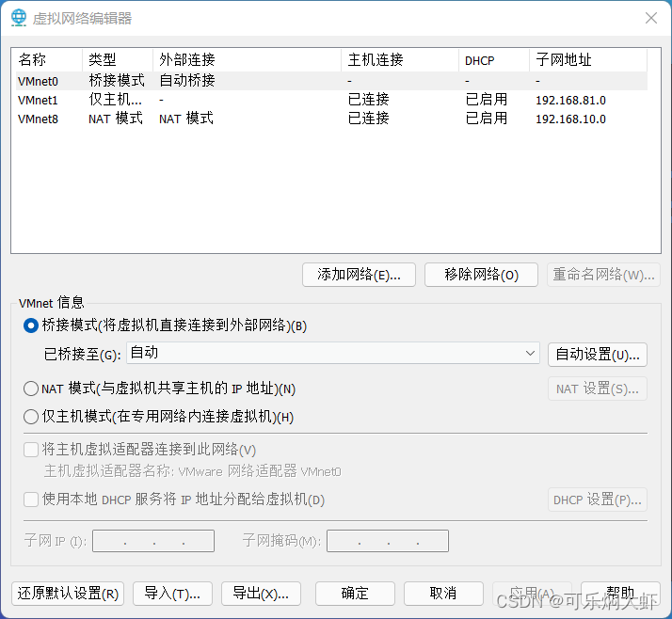Click 导出(X)... button
This screenshot has width=672, height=619.
[261, 594]
